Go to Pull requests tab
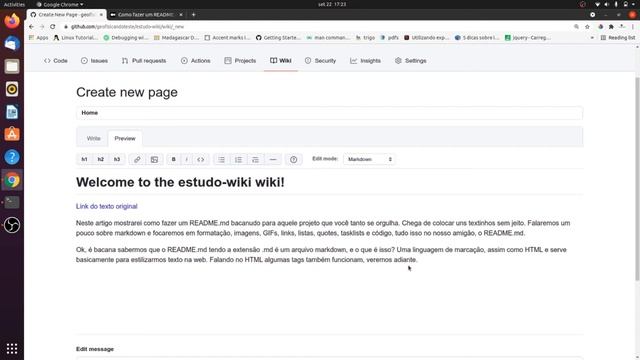Screen dimensions: 640x360 pyautogui.click(x=144, y=60)
